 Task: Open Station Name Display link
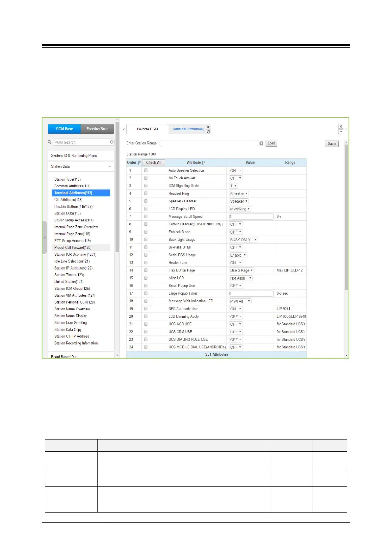click(70, 316)
